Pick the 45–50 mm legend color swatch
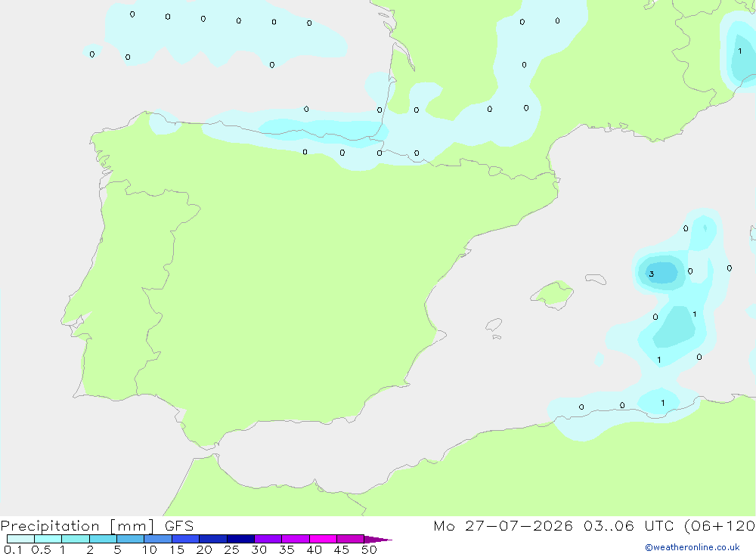This screenshot has height=554, width=756. pos(351,539)
